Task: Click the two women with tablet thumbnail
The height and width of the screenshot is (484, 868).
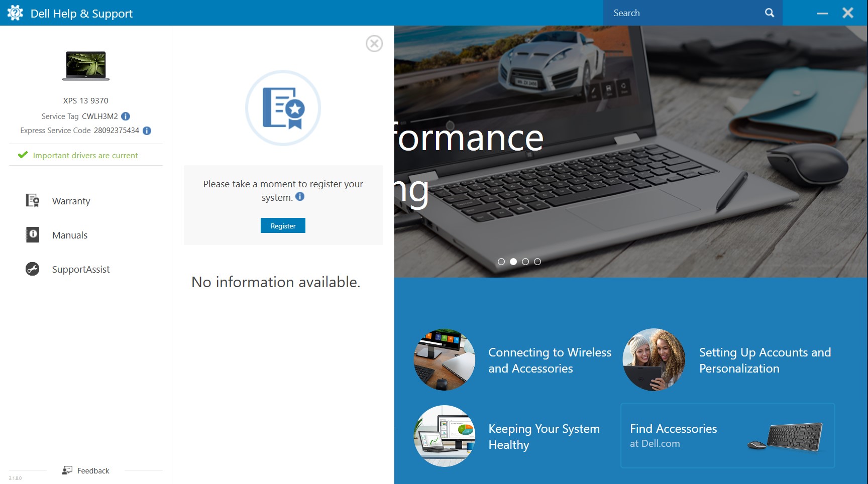Action: tap(654, 359)
